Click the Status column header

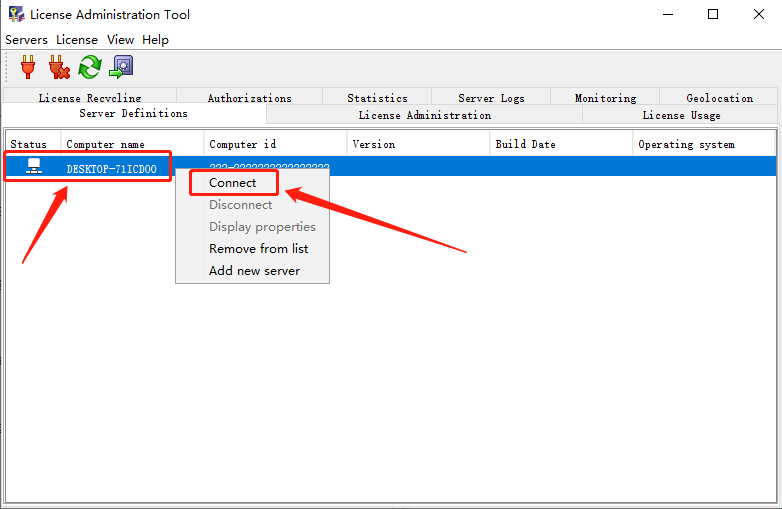(33, 144)
